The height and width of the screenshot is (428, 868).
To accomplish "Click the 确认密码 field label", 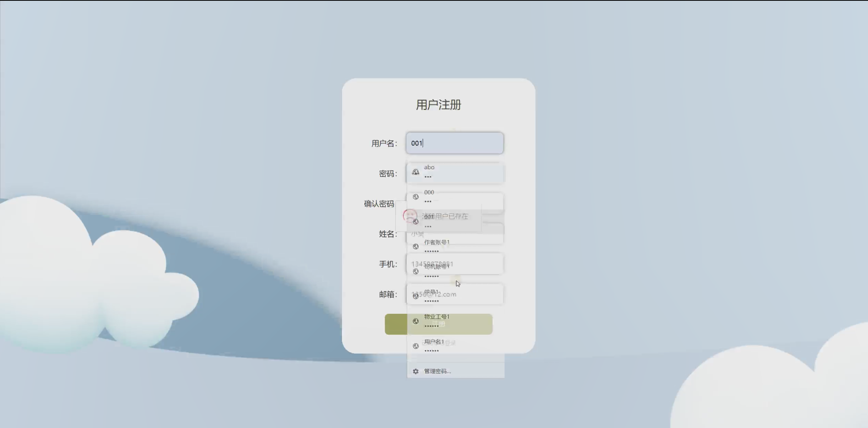I will coord(379,204).
